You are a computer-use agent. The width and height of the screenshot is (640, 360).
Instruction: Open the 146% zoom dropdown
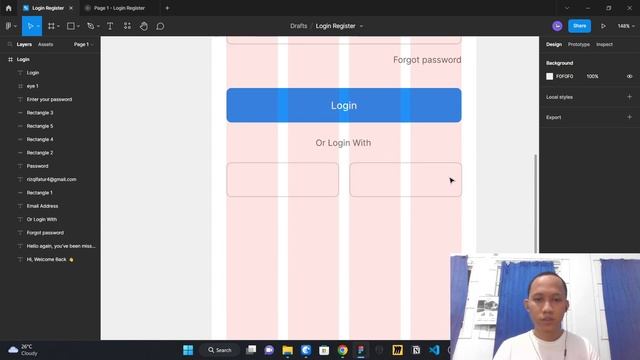pyautogui.click(x=626, y=26)
